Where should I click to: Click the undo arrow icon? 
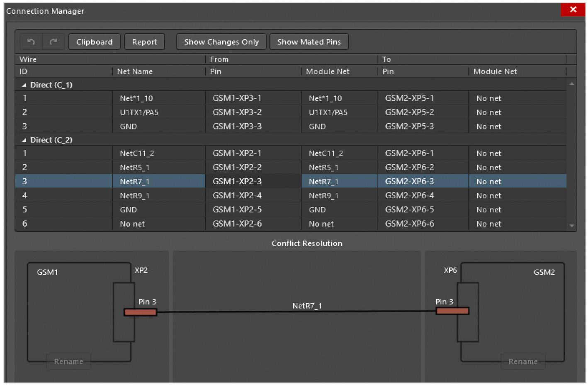click(31, 42)
